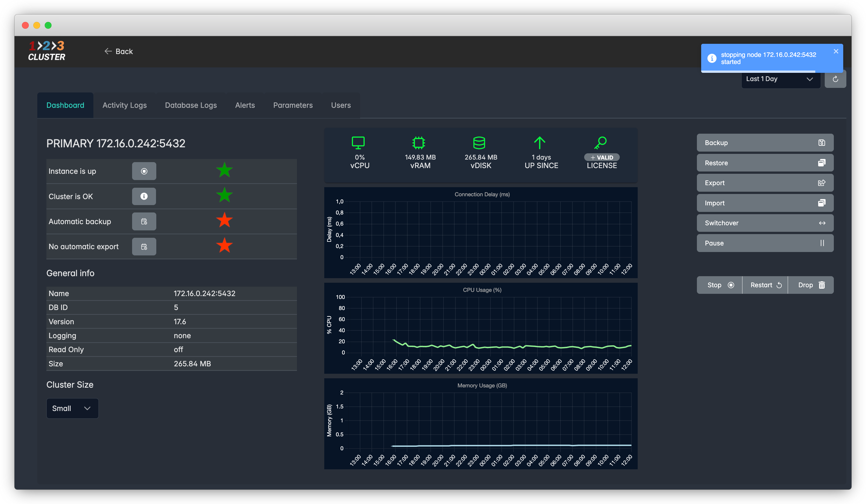This screenshot has width=866, height=504.
Task: Close the stopping node notification
Action: click(x=836, y=51)
